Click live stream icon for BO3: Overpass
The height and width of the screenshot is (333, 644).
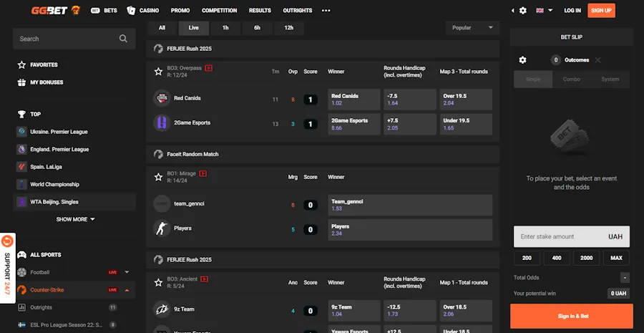pyautogui.click(x=209, y=68)
